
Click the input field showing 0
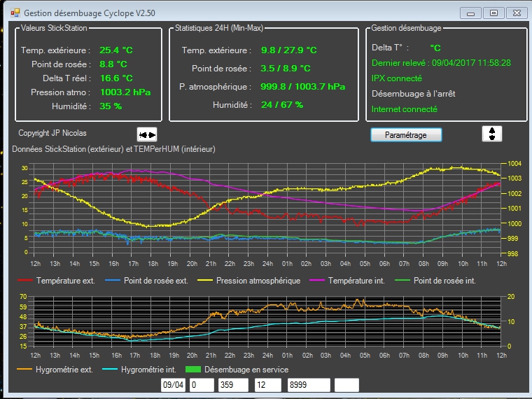(x=202, y=385)
